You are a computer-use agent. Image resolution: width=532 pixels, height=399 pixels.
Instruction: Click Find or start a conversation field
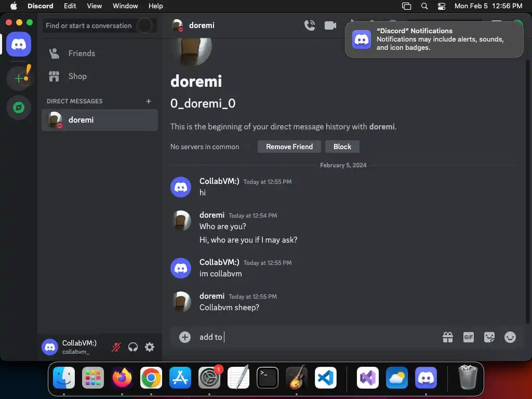pyautogui.click(x=99, y=25)
